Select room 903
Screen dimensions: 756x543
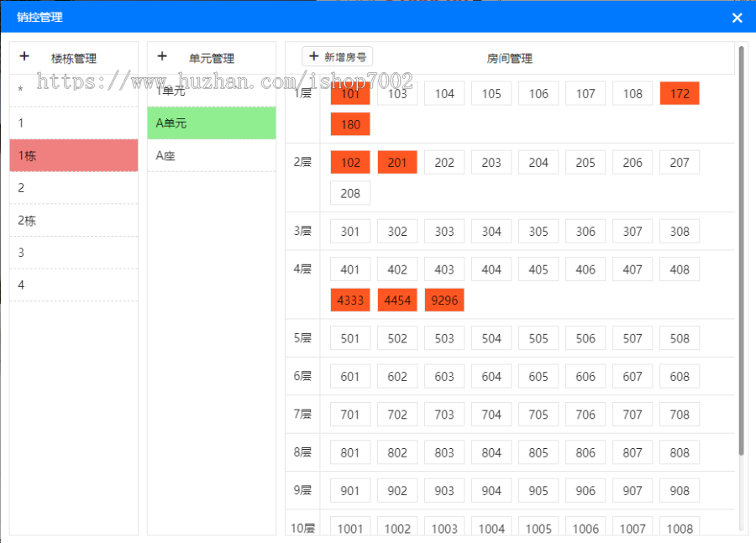pos(444,490)
